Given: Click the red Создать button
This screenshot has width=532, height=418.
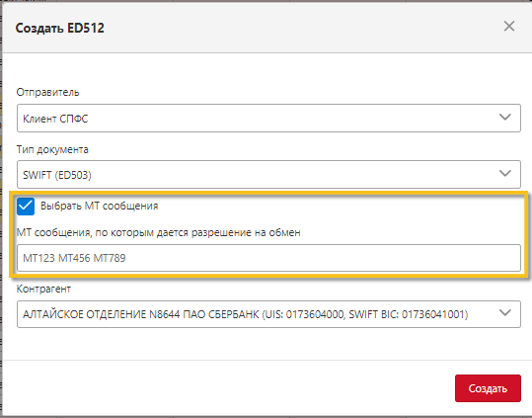Looking at the screenshot, I should click(488, 388).
